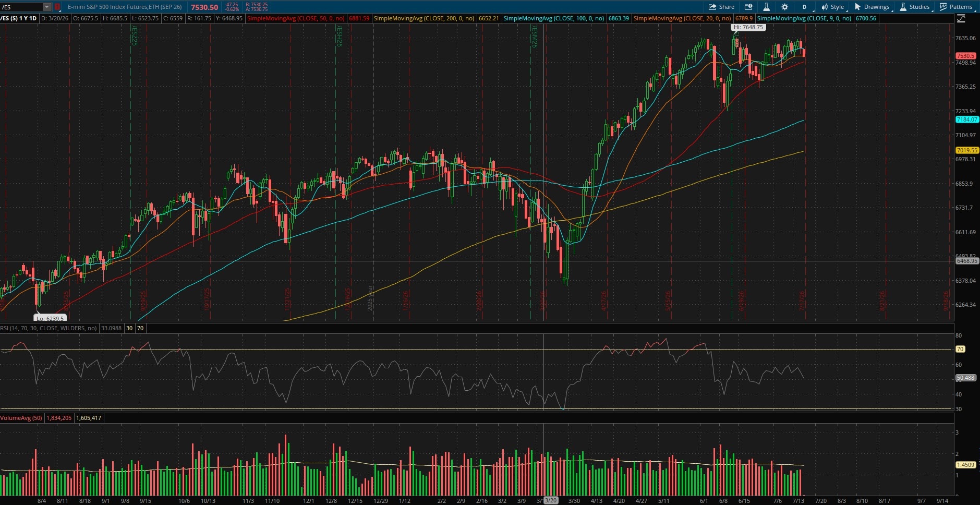Open Edit Studies flask icon beside gear

click(x=767, y=7)
